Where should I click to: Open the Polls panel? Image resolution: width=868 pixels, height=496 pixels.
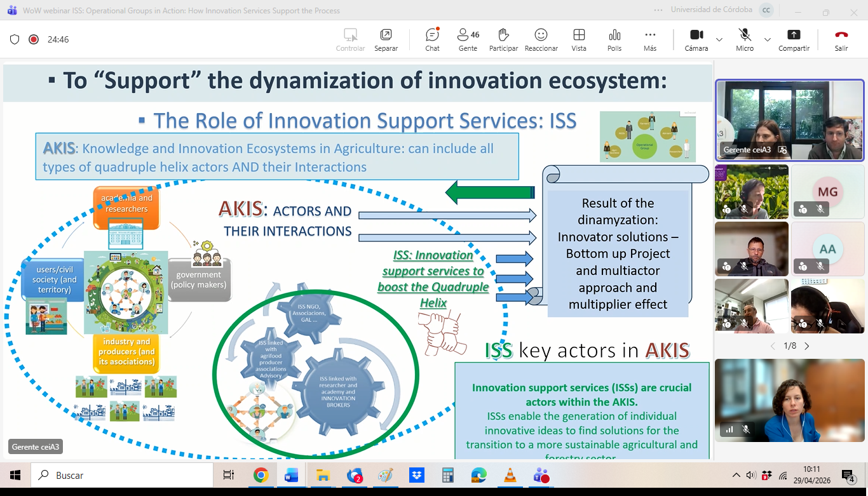coord(614,39)
